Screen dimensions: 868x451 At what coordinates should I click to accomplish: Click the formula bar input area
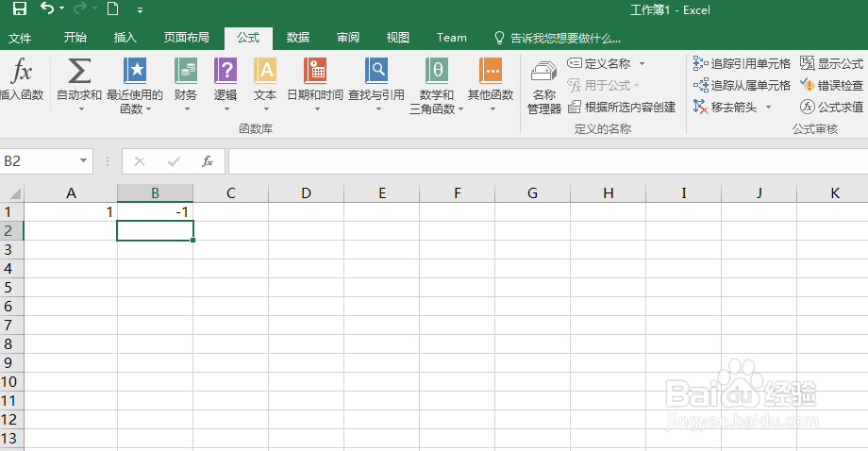click(548, 161)
